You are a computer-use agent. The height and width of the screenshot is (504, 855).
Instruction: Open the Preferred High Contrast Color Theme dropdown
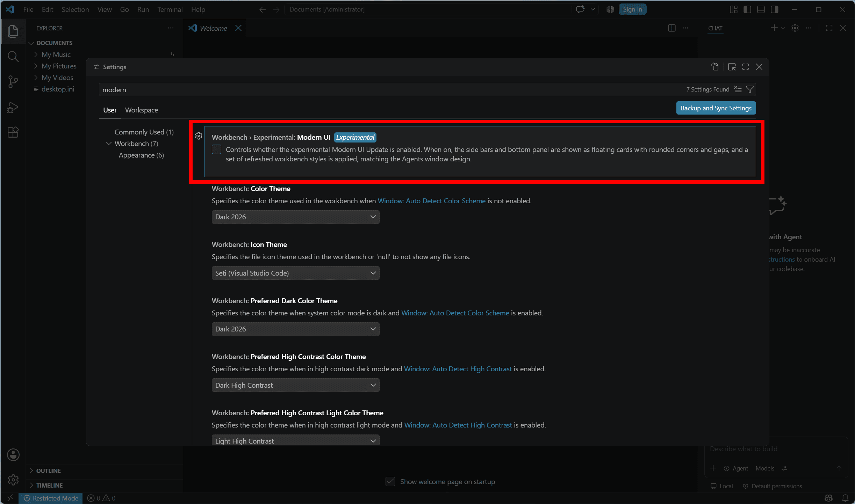pyautogui.click(x=295, y=385)
